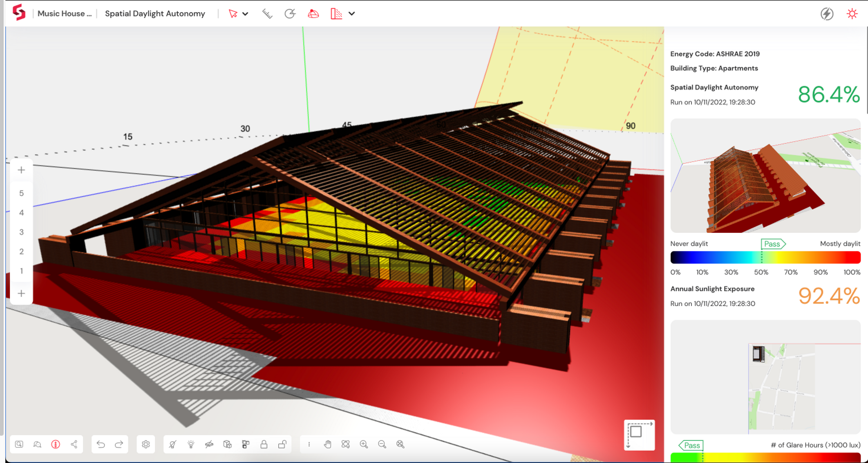Open the tape measure tool
The width and height of the screenshot is (868, 463).
(267, 14)
